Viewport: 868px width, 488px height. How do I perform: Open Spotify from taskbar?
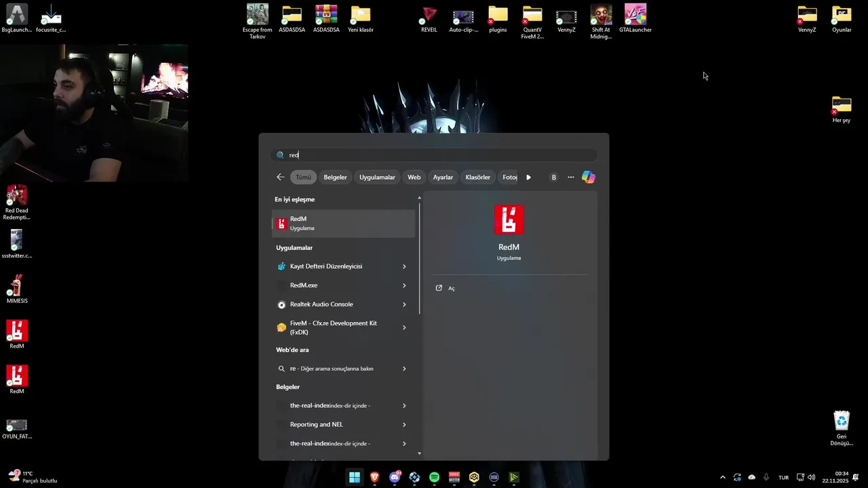tap(435, 477)
